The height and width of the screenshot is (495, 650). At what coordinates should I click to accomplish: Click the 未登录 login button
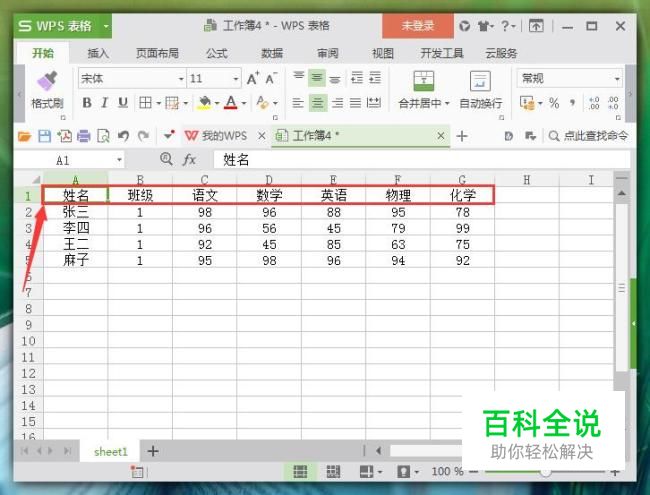pyautogui.click(x=417, y=26)
